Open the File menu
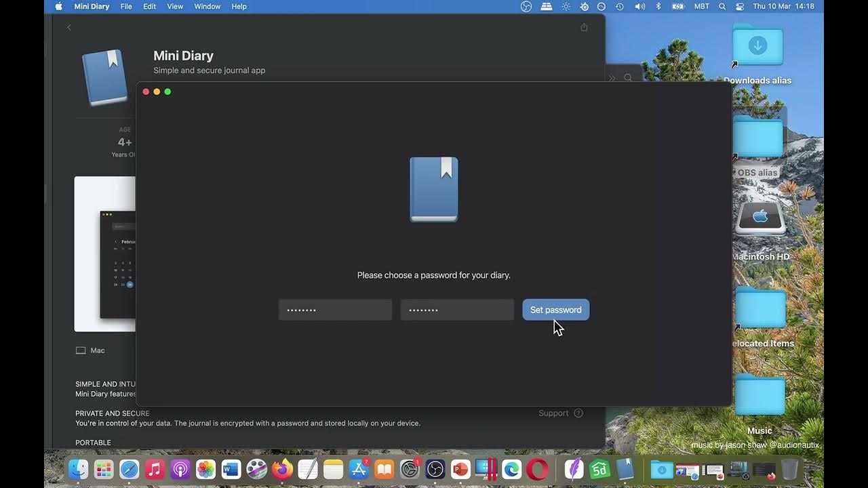This screenshot has height=488, width=868. [x=126, y=6]
